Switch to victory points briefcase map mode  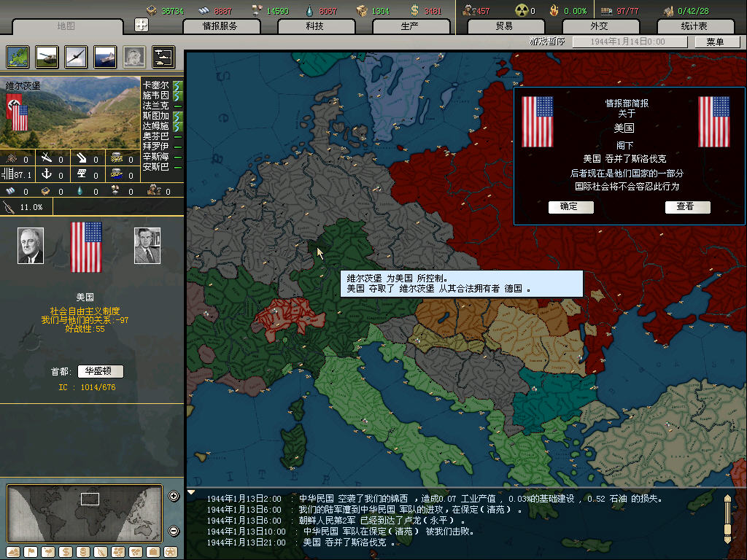pyautogui.click(x=153, y=552)
